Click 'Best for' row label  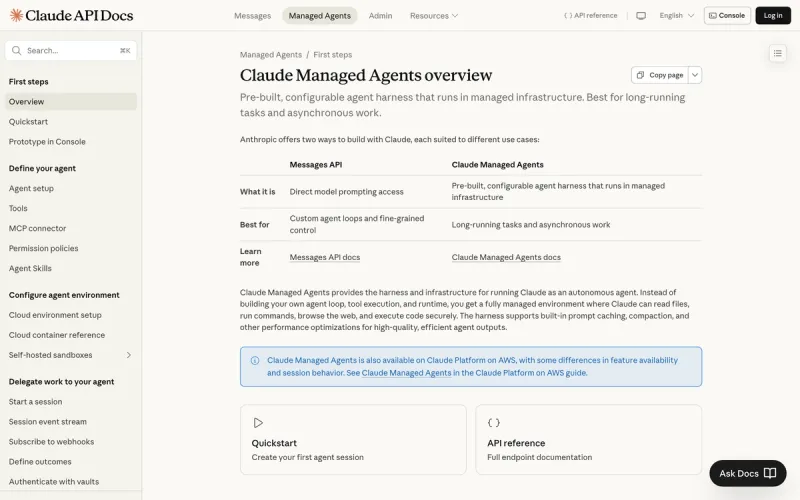click(x=255, y=224)
